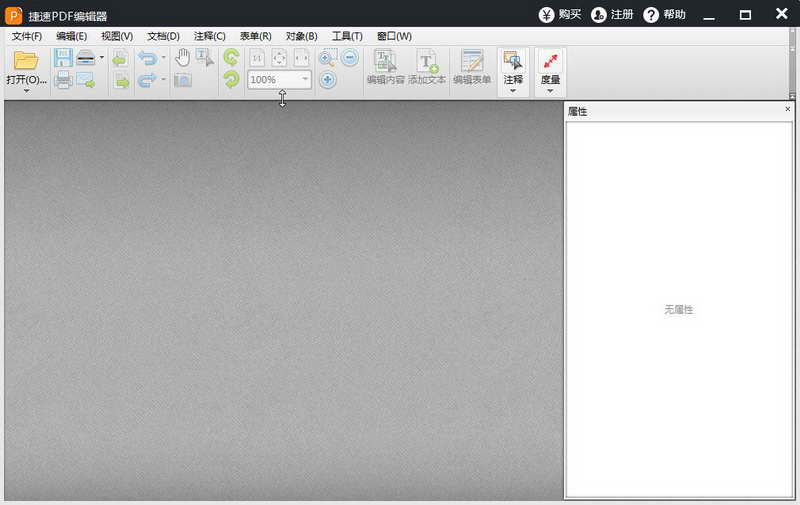Open the redo history dropdown arrow
800x505 pixels.
pyautogui.click(x=164, y=79)
